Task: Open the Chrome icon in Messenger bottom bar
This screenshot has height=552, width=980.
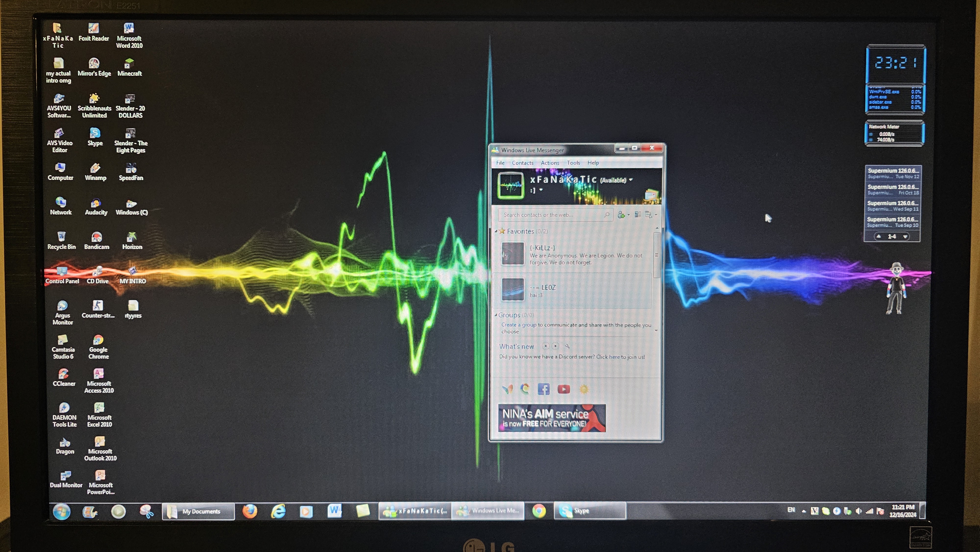Action: point(525,389)
